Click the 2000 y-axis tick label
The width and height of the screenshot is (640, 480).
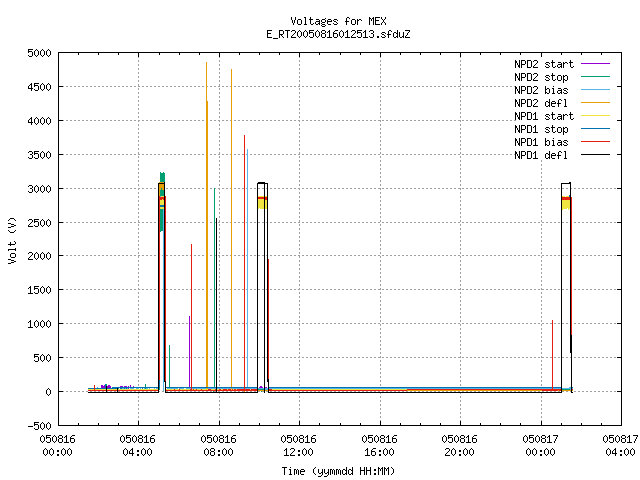click(39, 256)
